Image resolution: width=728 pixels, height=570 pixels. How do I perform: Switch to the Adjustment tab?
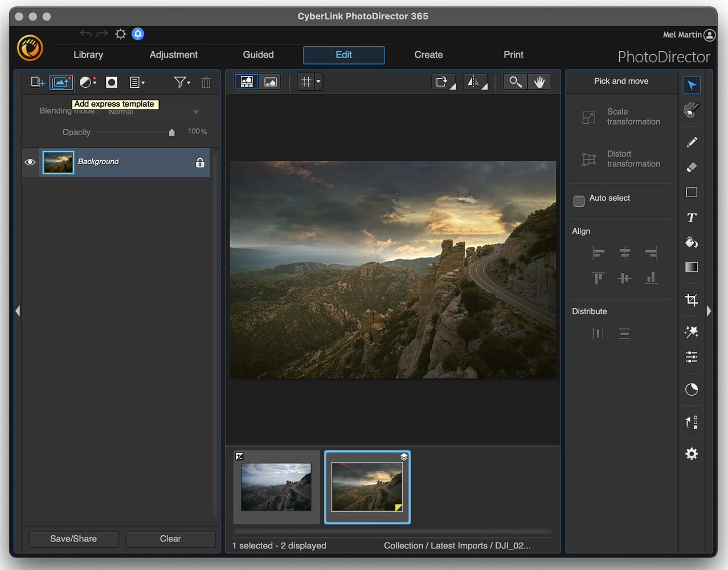coord(174,55)
